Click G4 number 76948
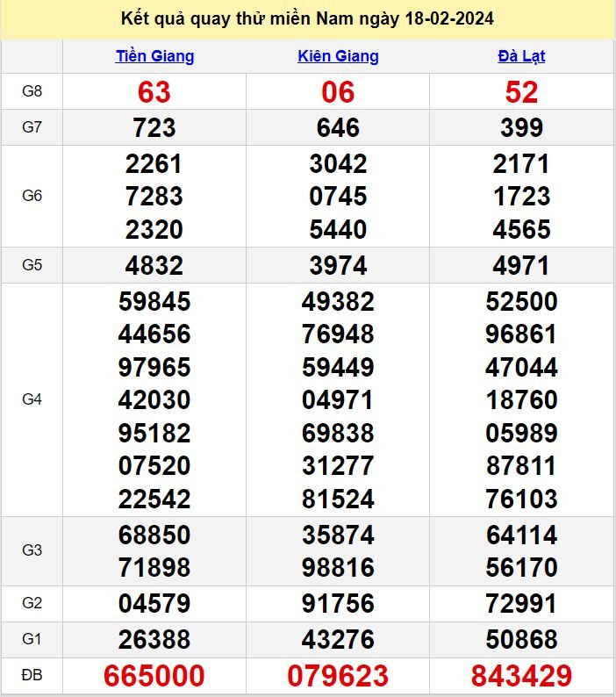 coord(338,334)
